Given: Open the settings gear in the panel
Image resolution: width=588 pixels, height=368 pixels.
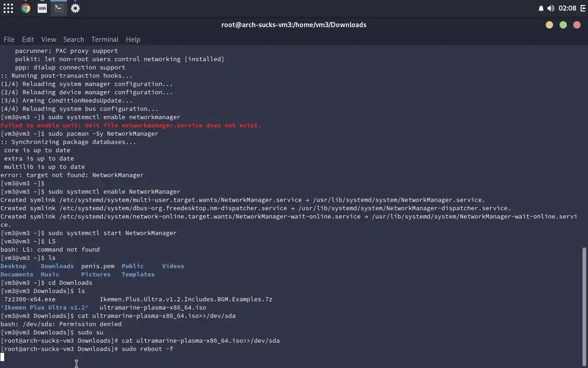Looking at the screenshot, I should [75, 8].
